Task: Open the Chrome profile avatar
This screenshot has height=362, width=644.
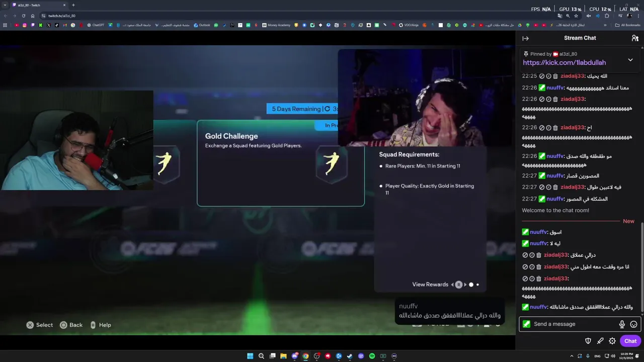Action: point(630,16)
